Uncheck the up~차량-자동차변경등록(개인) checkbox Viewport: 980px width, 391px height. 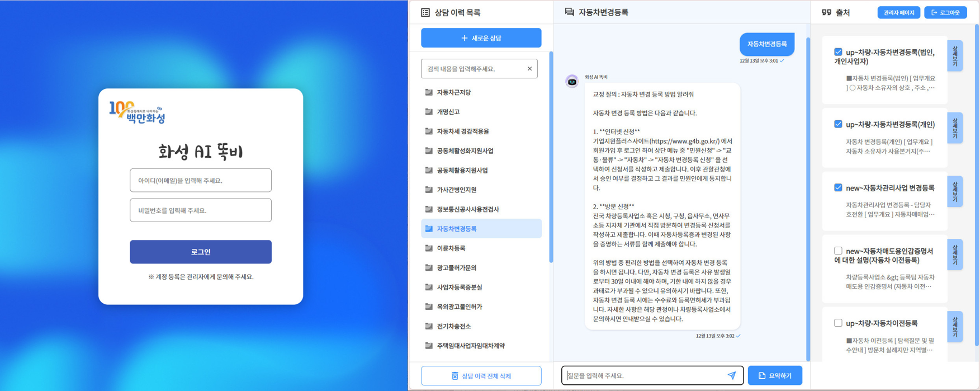point(838,124)
